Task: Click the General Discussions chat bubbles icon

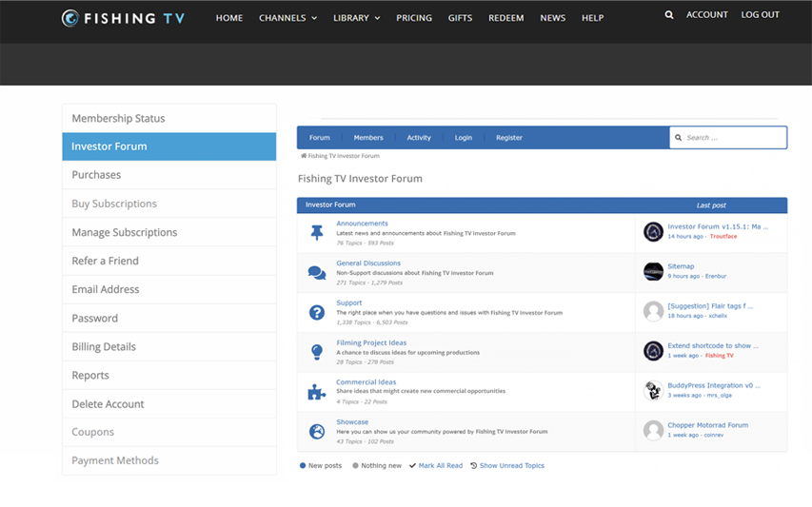Action: click(x=316, y=273)
